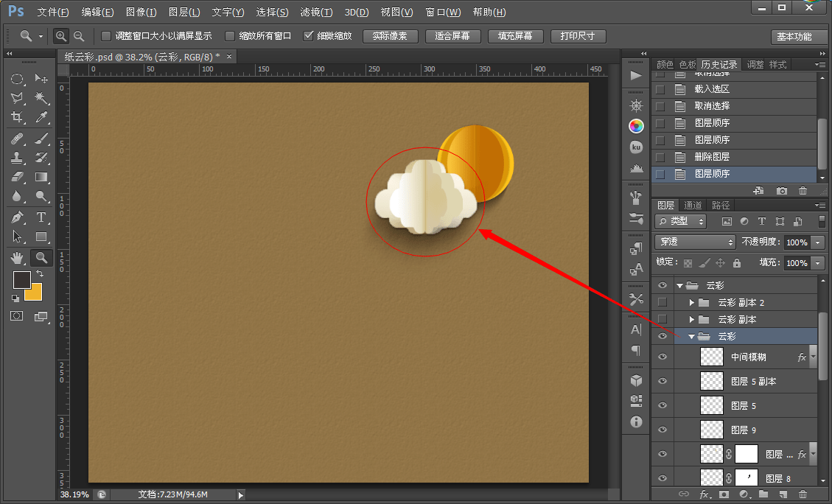Select the Clone Stamp tool
Viewport: 832px width, 504px height.
tap(17, 158)
